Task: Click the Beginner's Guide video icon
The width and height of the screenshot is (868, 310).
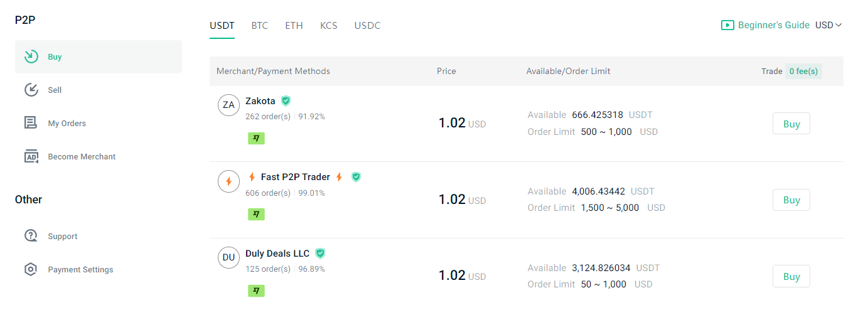Action: [x=727, y=25]
